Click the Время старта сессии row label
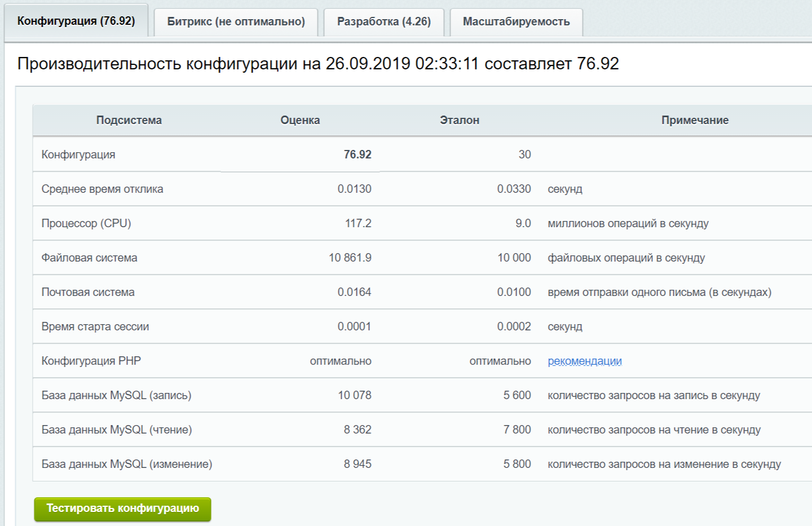 (x=95, y=326)
